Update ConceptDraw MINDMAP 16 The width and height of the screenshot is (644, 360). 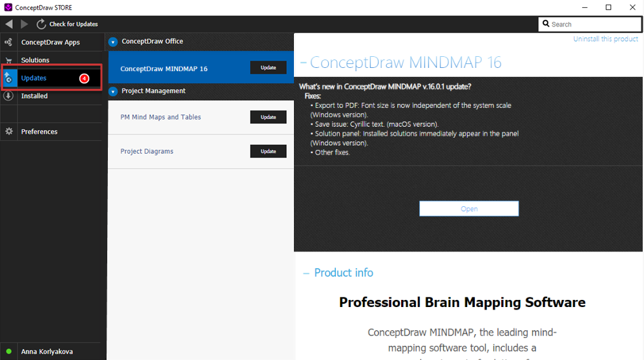click(x=268, y=67)
